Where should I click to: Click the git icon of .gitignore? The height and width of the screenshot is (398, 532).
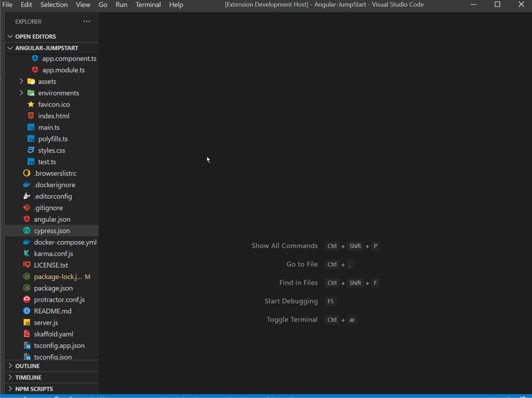(27, 207)
